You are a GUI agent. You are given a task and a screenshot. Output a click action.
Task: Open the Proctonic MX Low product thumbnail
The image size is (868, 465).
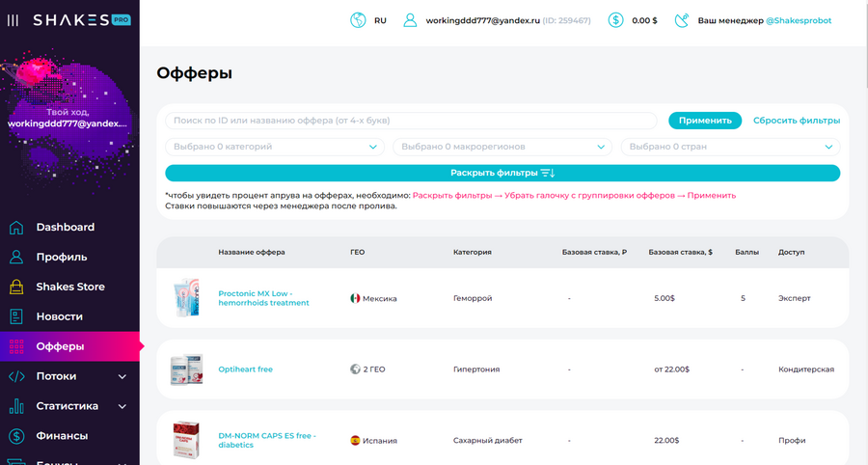pos(187,298)
